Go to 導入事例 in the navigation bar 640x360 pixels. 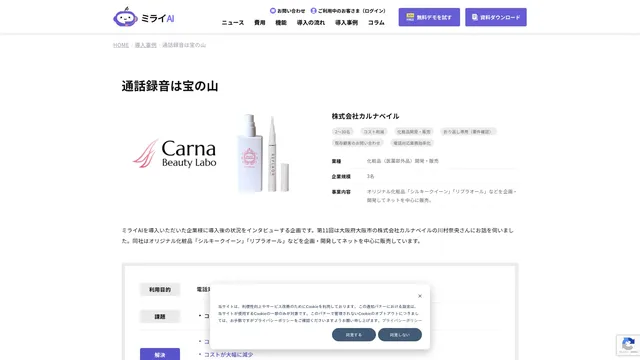[x=346, y=23]
